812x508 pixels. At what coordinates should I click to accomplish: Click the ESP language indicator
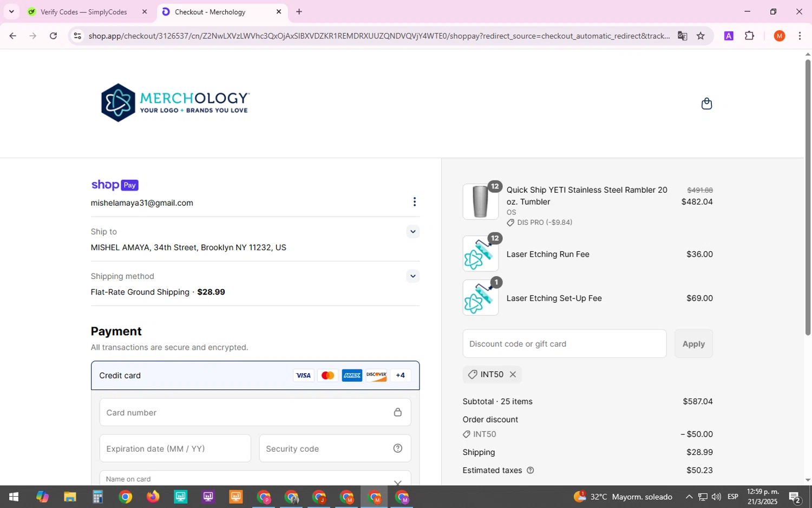click(x=733, y=497)
